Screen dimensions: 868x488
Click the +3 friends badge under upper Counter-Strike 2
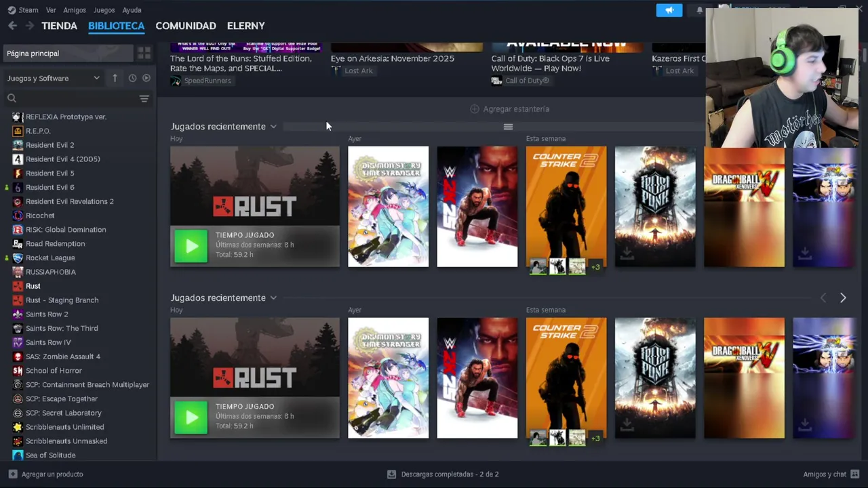(595, 267)
